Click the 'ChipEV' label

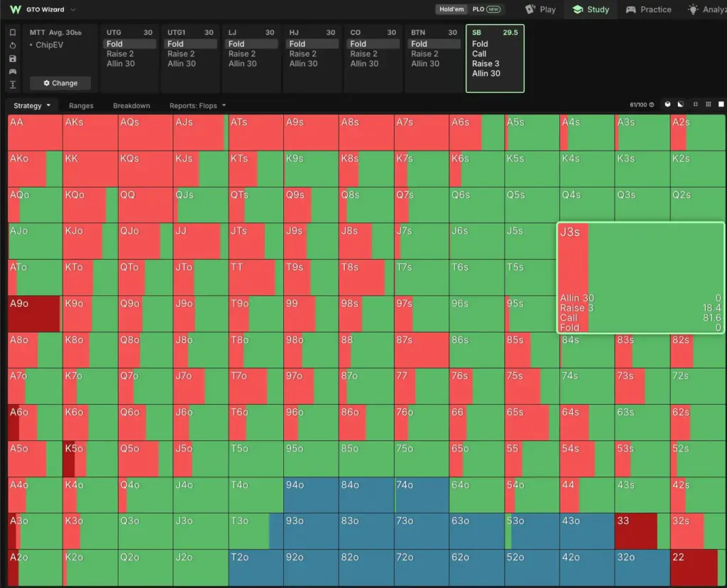pyautogui.click(x=49, y=45)
